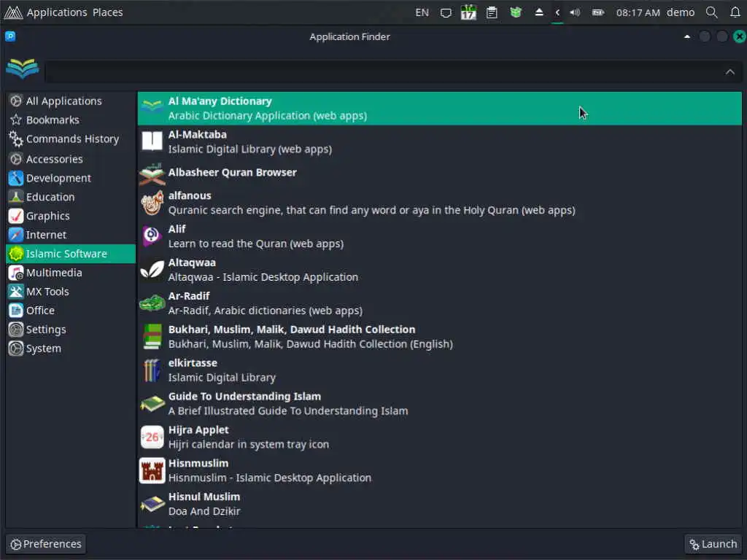This screenshot has width=747, height=560.
Task: Click the battery indicator tray icon
Action: click(598, 12)
